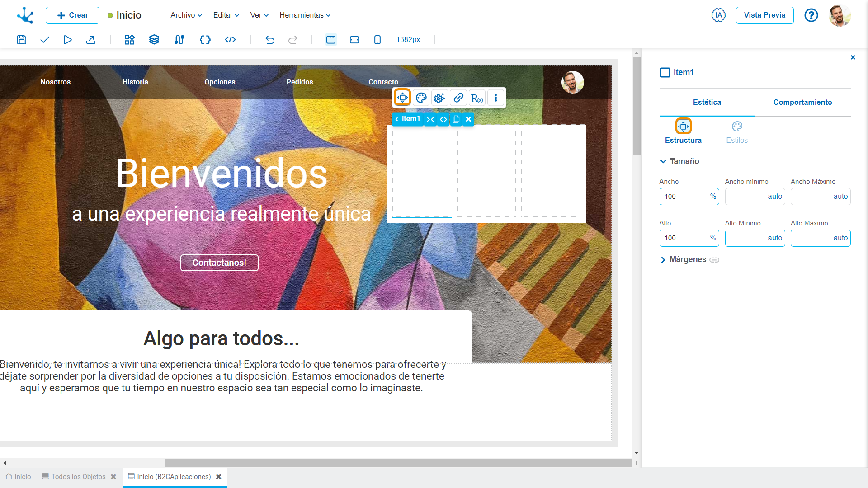Click the checkmark verify icon
868x488 pixels.
tap(44, 40)
